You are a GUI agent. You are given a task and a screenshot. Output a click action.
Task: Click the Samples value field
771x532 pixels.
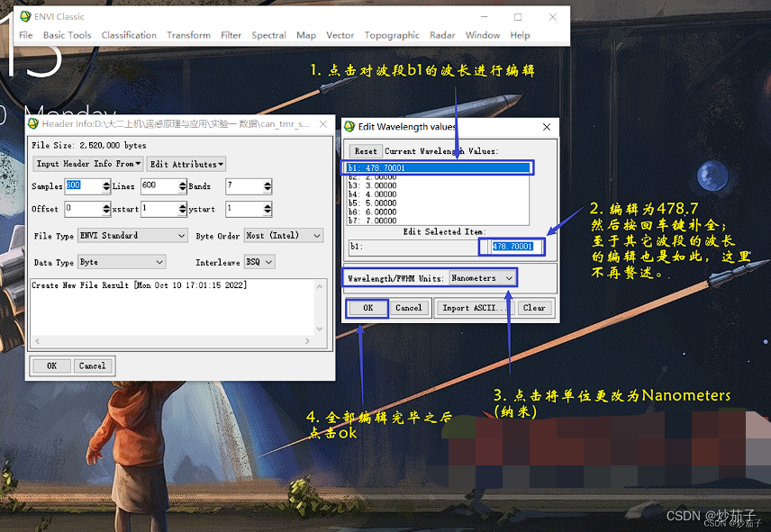pyautogui.click(x=84, y=186)
